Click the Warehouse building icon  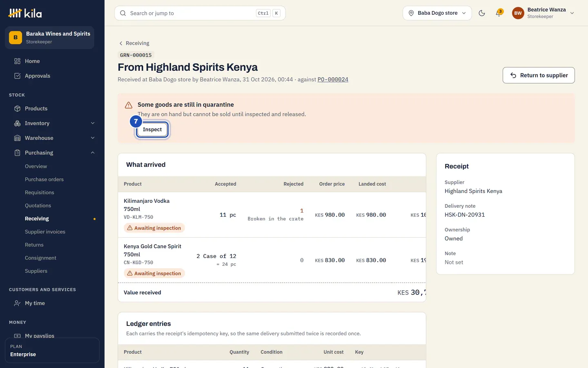(17, 138)
